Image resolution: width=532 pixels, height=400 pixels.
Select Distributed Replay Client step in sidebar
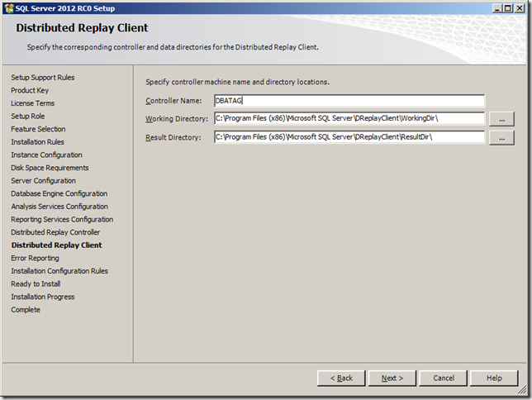tap(57, 245)
